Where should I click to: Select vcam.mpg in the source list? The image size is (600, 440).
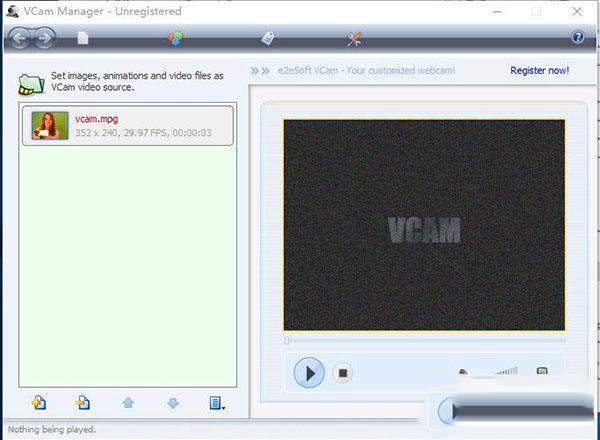coord(126,125)
